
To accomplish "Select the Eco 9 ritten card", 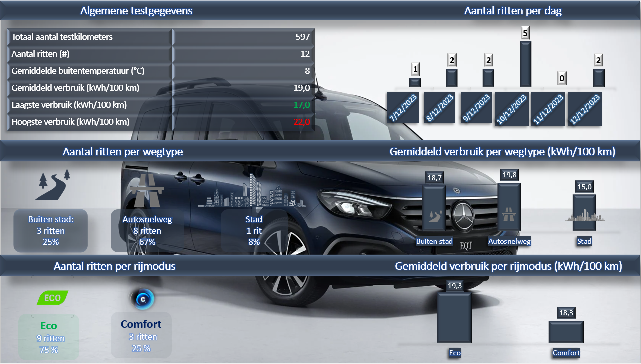I will pos(50,338).
